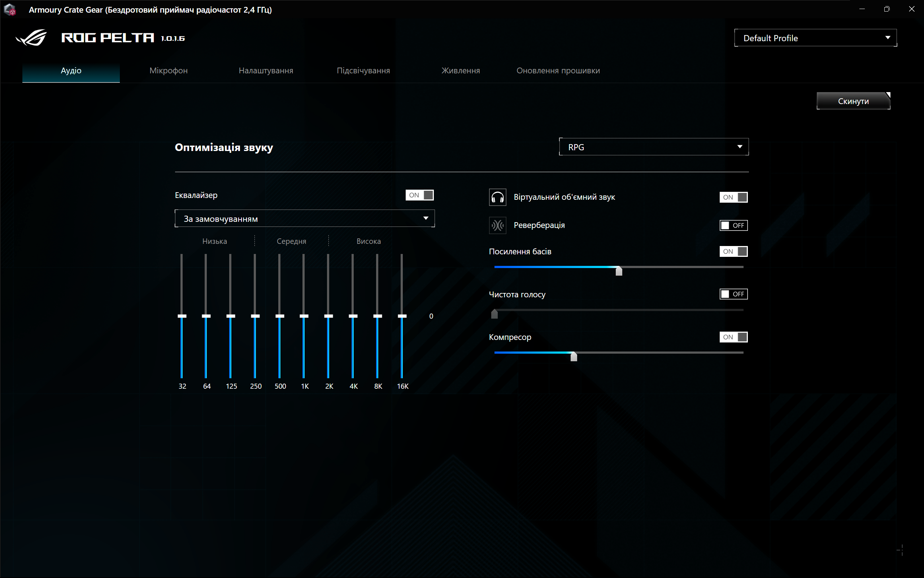Expand the За замовчуванням equalizer preset list
The image size is (924, 578).
305,218
